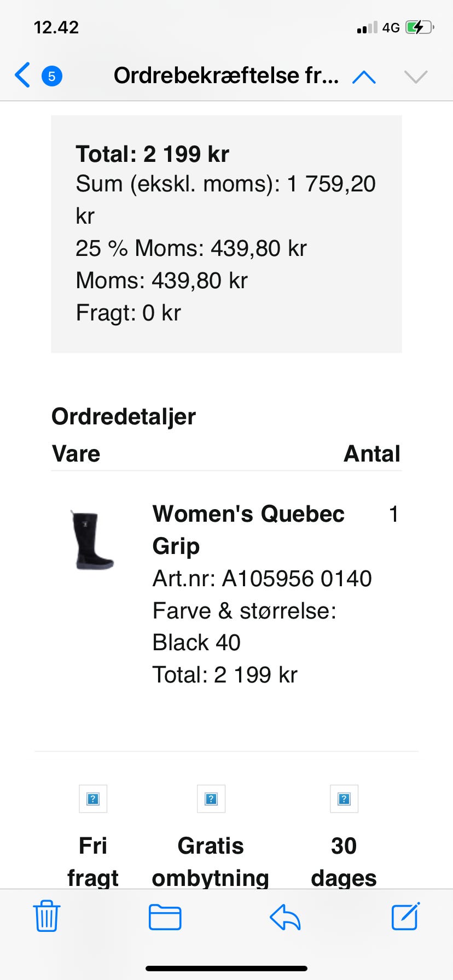Tap the home indicator bar
This screenshot has height=980, width=453.
pyautogui.click(x=226, y=969)
